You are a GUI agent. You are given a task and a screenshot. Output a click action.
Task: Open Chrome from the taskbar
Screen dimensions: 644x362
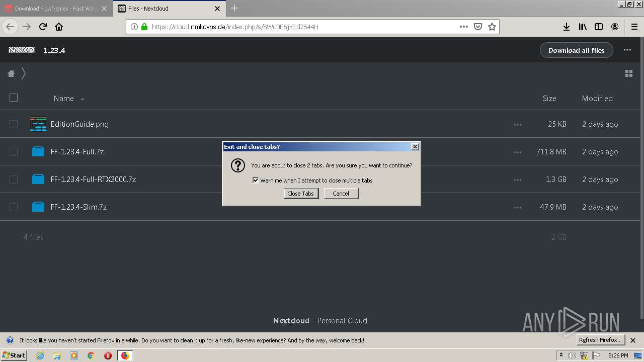tap(91, 355)
